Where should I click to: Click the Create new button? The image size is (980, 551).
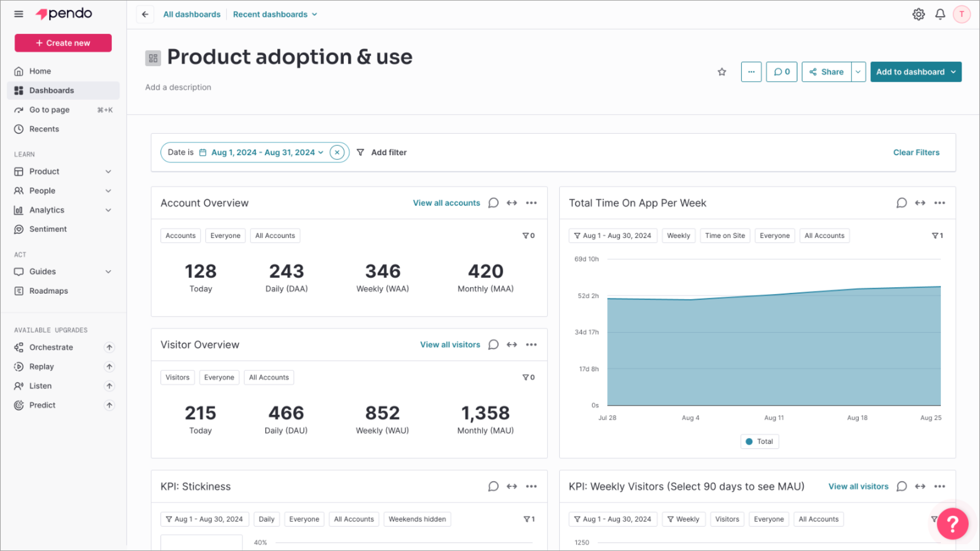(x=63, y=43)
